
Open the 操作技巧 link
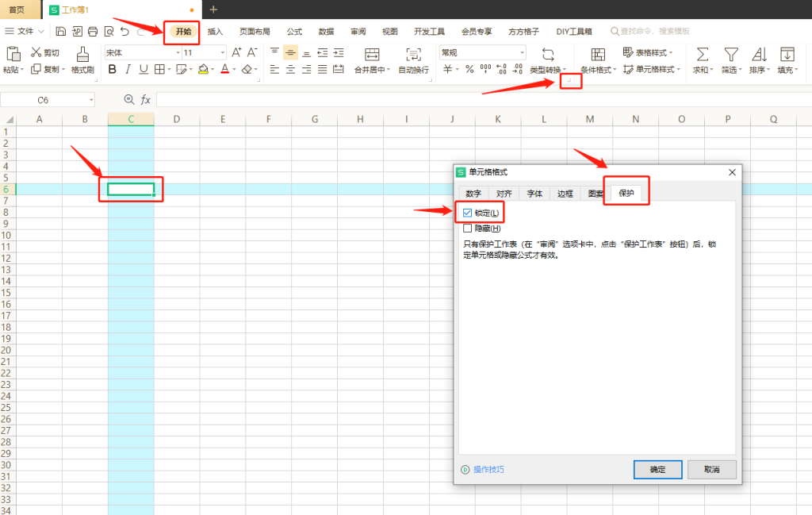488,470
